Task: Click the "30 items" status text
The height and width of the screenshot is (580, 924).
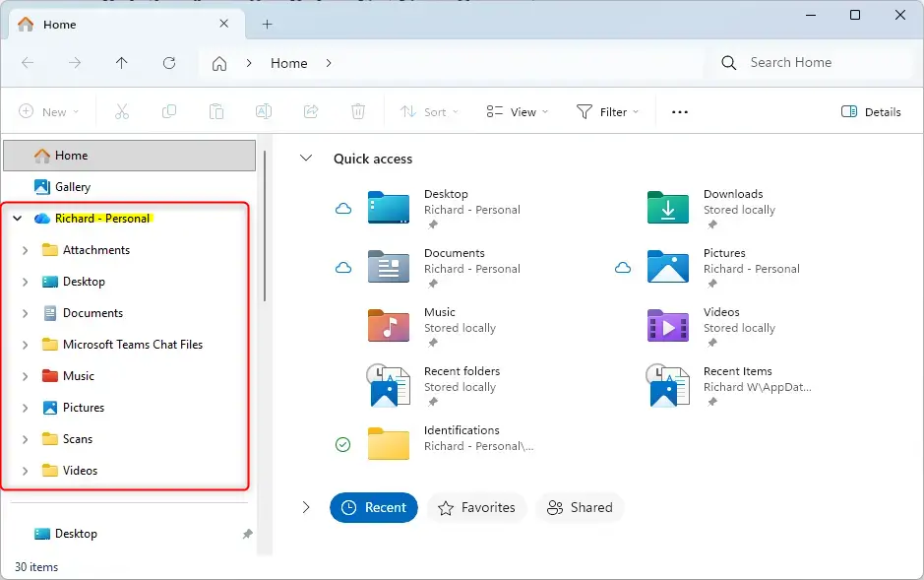Action: (36, 567)
